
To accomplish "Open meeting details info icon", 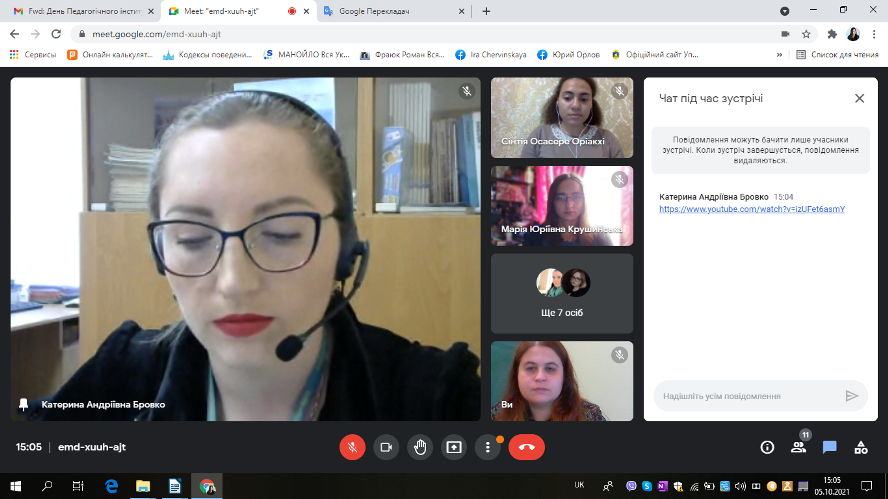I will pyautogui.click(x=767, y=447).
